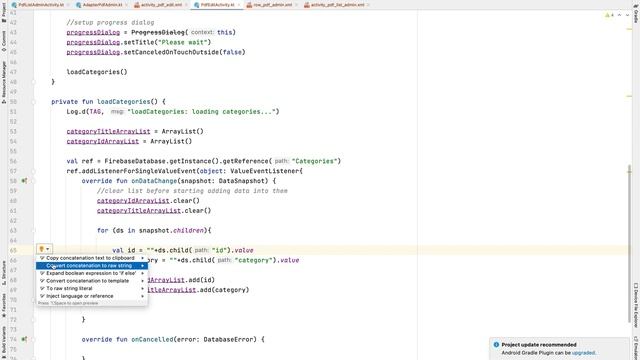Image resolution: width=640 pixels, height=360 pixels.
Task: Pick Inject language or reference intention
Action: (x=92, y=296)
